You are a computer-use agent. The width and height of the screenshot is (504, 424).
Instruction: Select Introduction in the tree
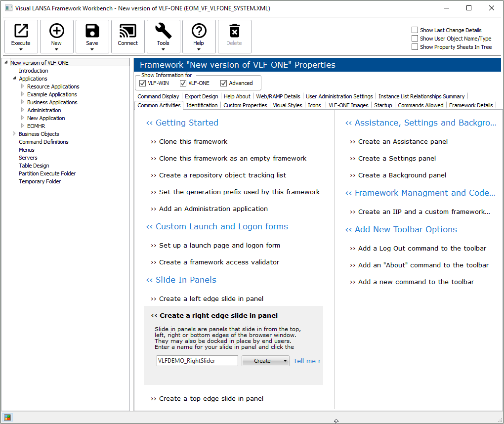(x=34, y=70)
